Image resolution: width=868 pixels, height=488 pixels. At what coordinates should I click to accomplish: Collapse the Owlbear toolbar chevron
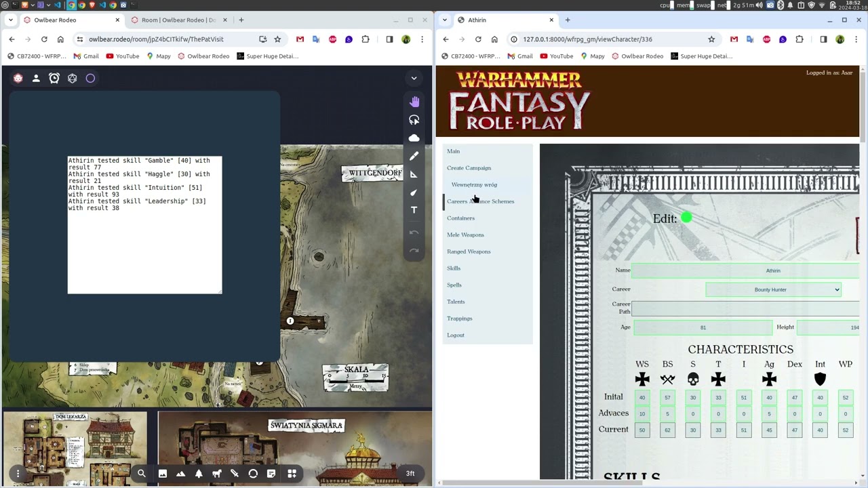click(x=414, y=78)
